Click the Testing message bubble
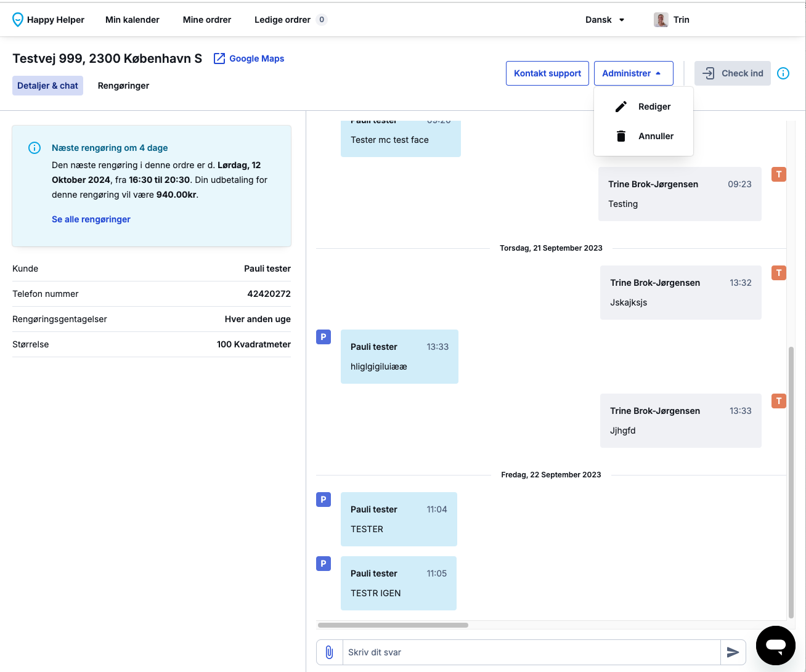This screenshot has width=806, height=672. point(680,194)
